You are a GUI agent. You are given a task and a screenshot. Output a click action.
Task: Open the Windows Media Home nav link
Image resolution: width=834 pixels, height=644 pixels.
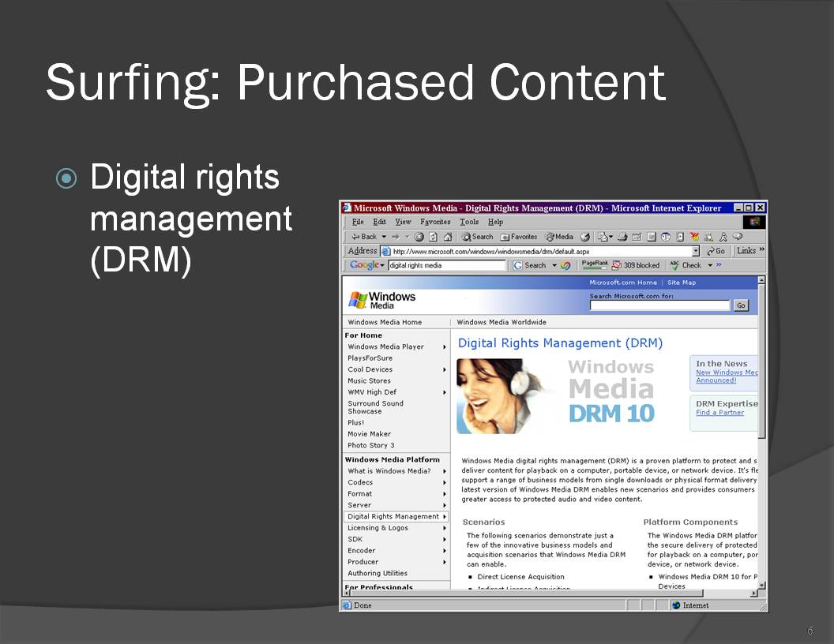point(385,322)
